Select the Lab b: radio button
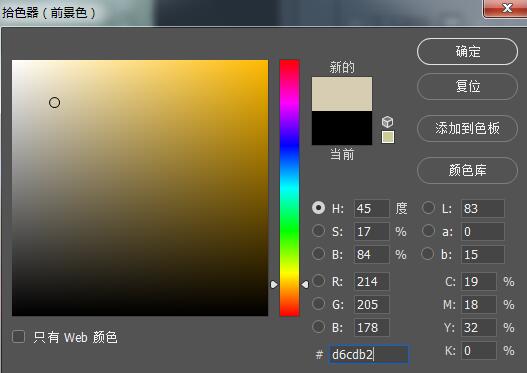527x373 pixels. 428,254
